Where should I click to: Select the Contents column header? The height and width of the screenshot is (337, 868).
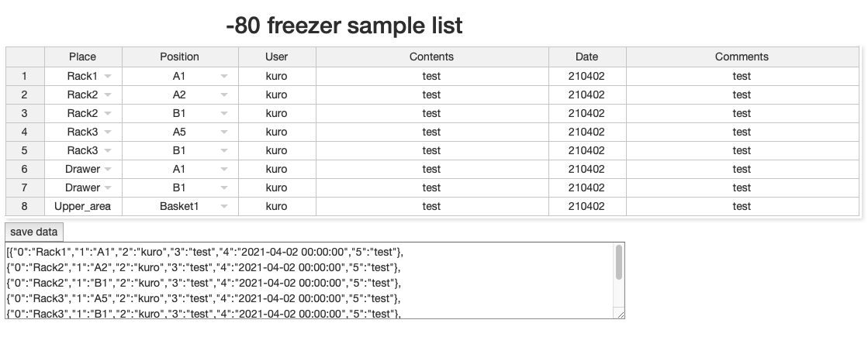[431, 57]
